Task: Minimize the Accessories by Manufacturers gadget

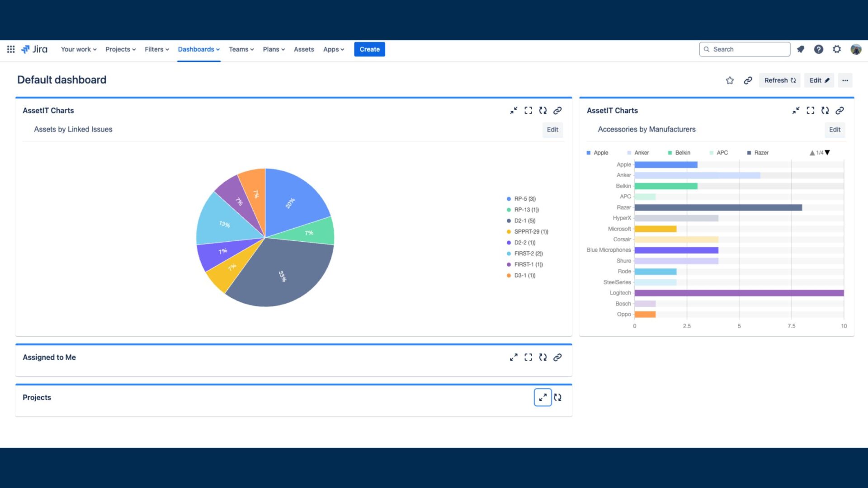Action: click(x=796, y=110)
